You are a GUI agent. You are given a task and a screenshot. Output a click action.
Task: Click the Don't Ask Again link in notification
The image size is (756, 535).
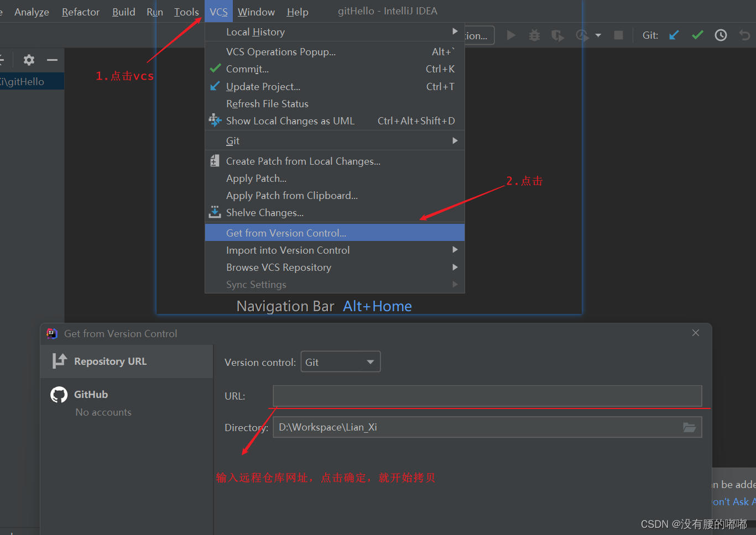[734, 501]
